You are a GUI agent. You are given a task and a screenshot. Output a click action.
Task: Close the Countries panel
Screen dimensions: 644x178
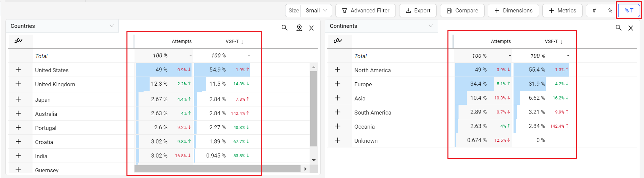[311, 28]
